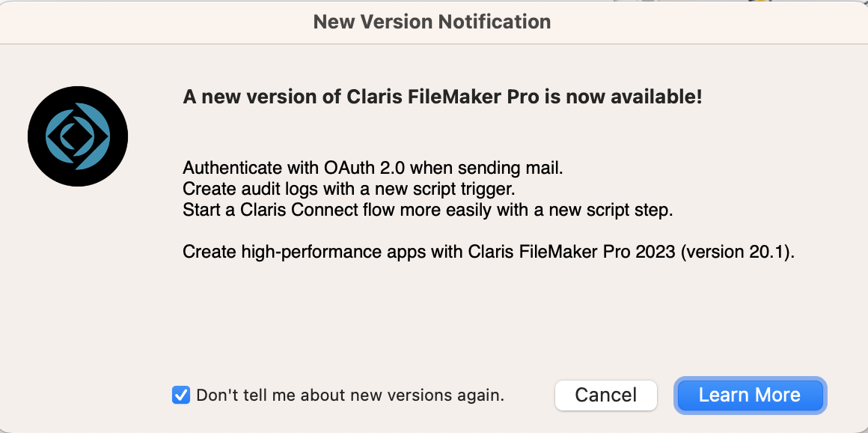Click the Claris FileMaker Pro logo icon

[x=78, y=136]
